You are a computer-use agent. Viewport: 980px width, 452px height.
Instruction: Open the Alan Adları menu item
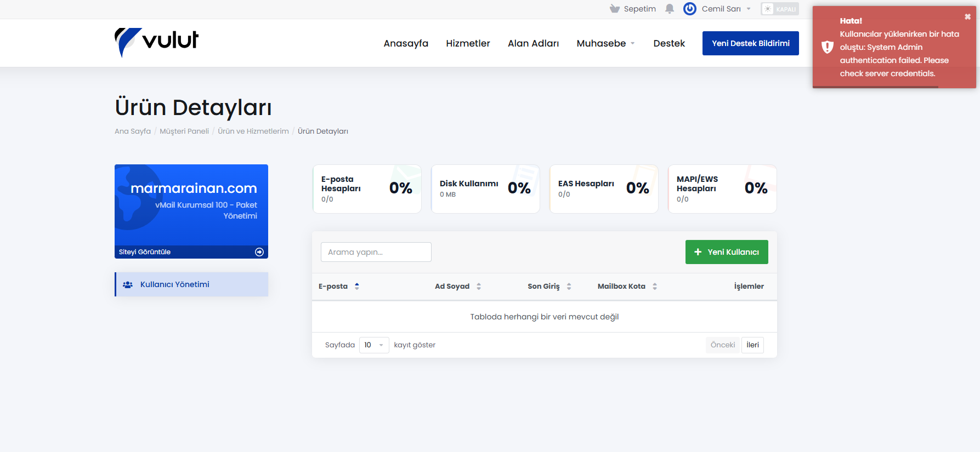pyautogui.click(x=533, y=43)
